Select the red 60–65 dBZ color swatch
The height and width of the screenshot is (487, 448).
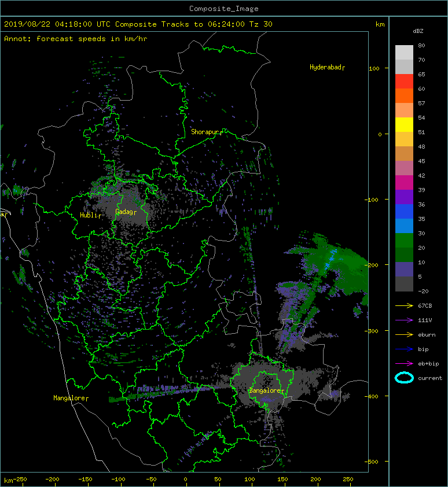point(404,82)
